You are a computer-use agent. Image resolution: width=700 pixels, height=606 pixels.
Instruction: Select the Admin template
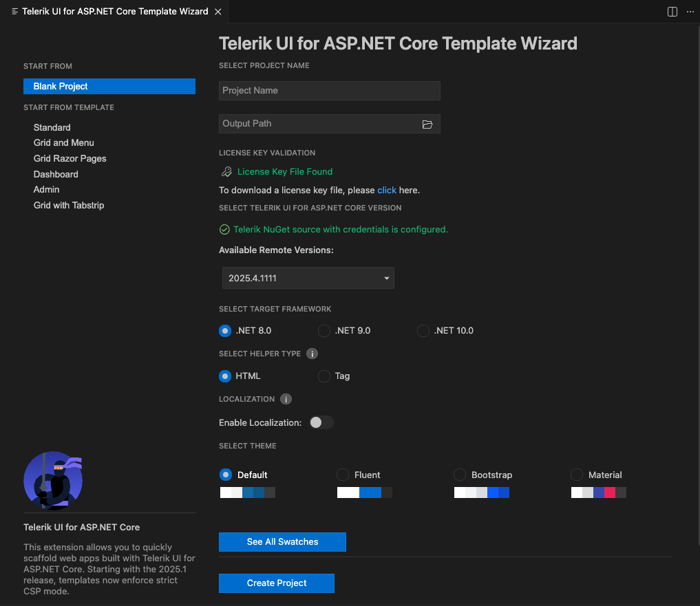46,190
